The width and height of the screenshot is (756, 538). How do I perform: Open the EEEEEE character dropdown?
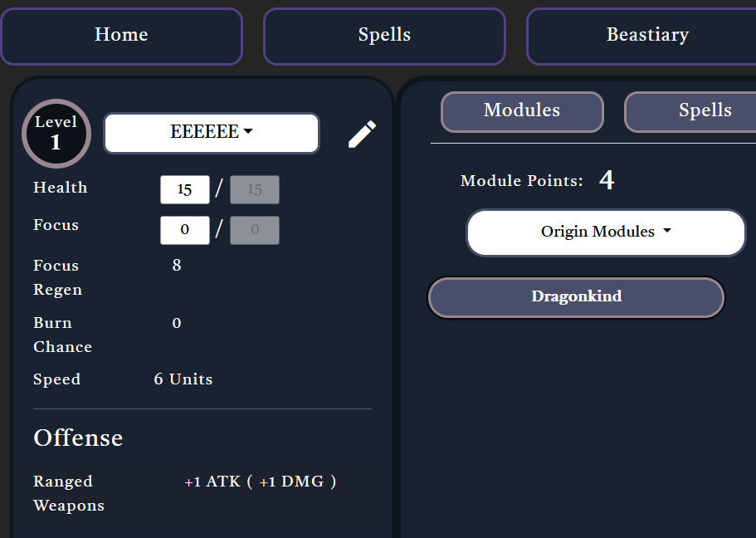pyautogui.click(x=212, y=133)
